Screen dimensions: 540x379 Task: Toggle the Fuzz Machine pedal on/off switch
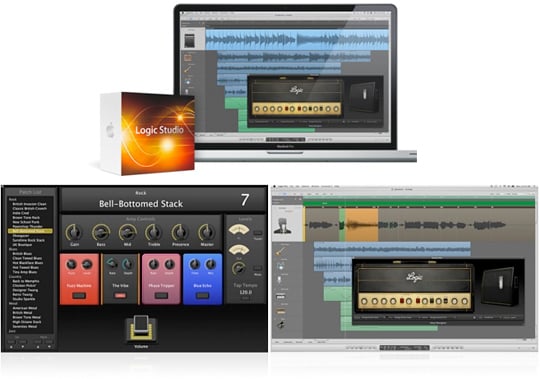click(x=79, y=295)
